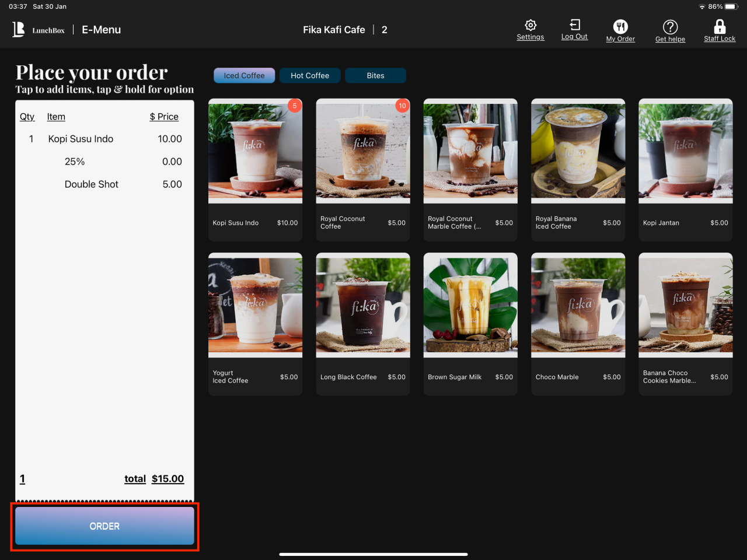Tap the status bar time 03:37
Image resolution: width=747 pixels, height=560 pixels.
tap(18, 6)
